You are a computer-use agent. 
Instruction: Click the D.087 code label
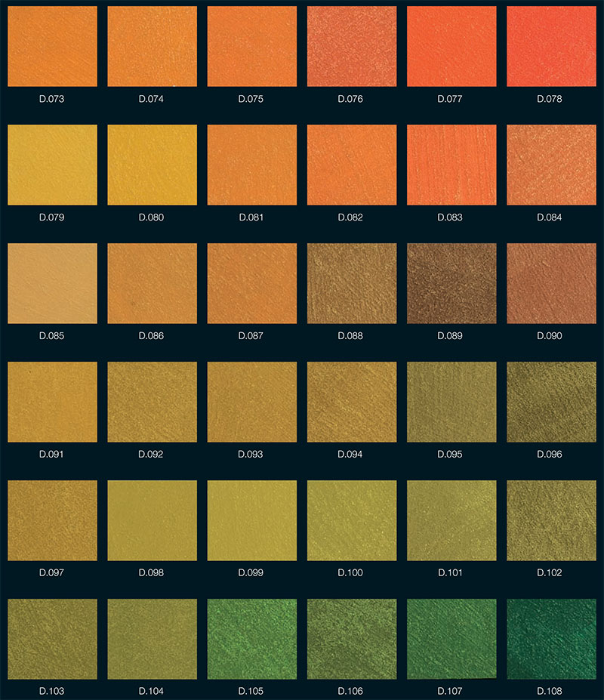tap(251, 336)
